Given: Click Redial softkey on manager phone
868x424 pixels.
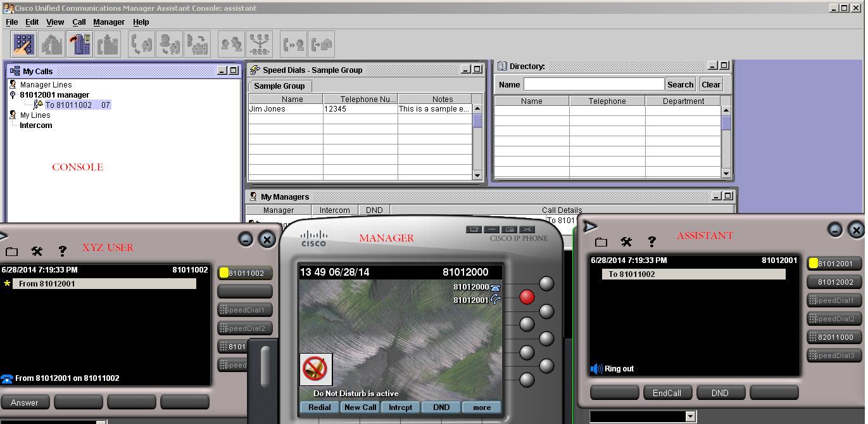Looking at the screenshot, I should coord(319,408).
